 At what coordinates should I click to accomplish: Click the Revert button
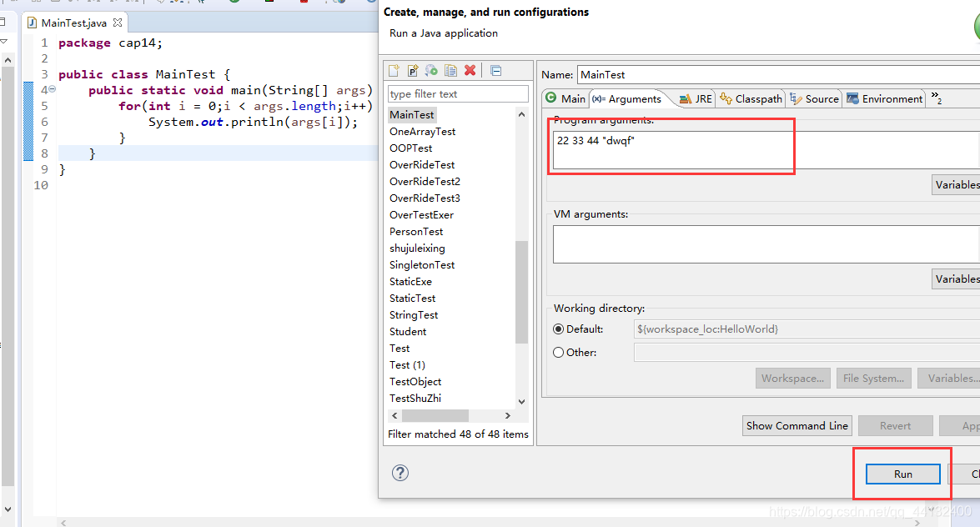895,426
